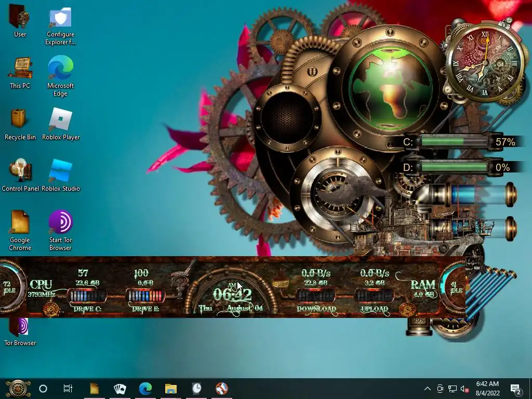The height and width of the screenshot is (399, 532).
Task: Click the 06:42 digital clock display
Action: tap(232, 294)
